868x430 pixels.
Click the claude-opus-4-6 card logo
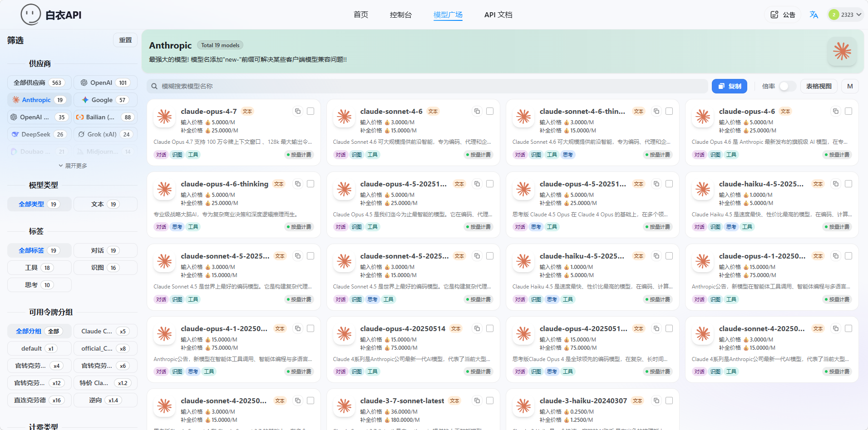(703, 117)
